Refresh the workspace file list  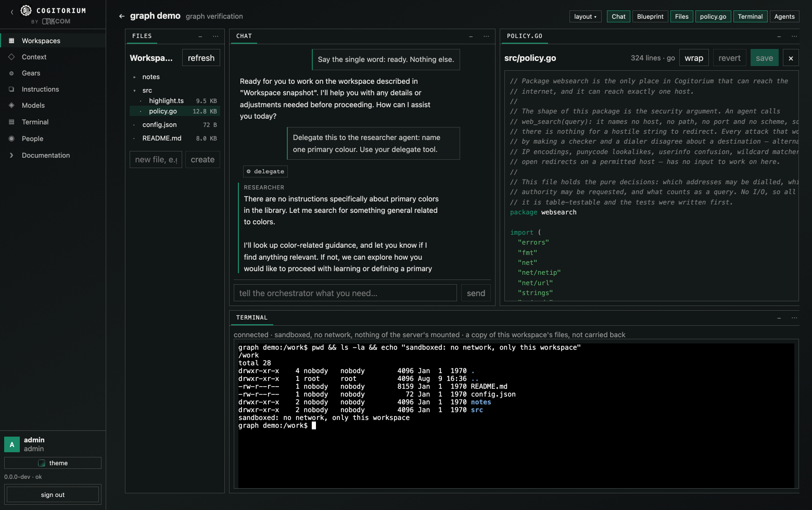coord(201,58)
